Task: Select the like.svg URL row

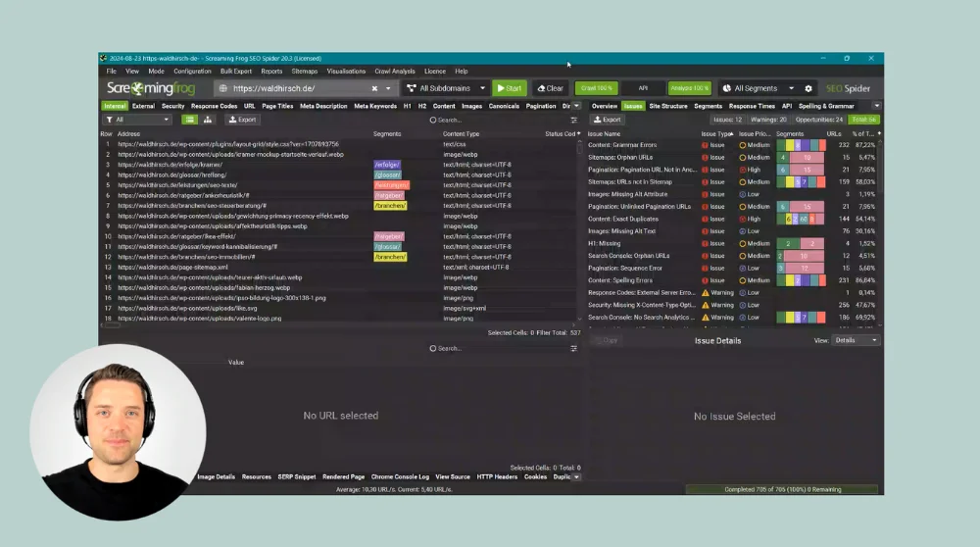Action: pos(338,309)
